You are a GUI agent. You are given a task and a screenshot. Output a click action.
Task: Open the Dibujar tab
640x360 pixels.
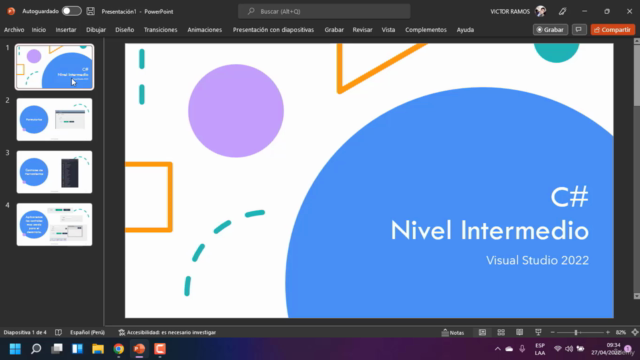point(96,30)
